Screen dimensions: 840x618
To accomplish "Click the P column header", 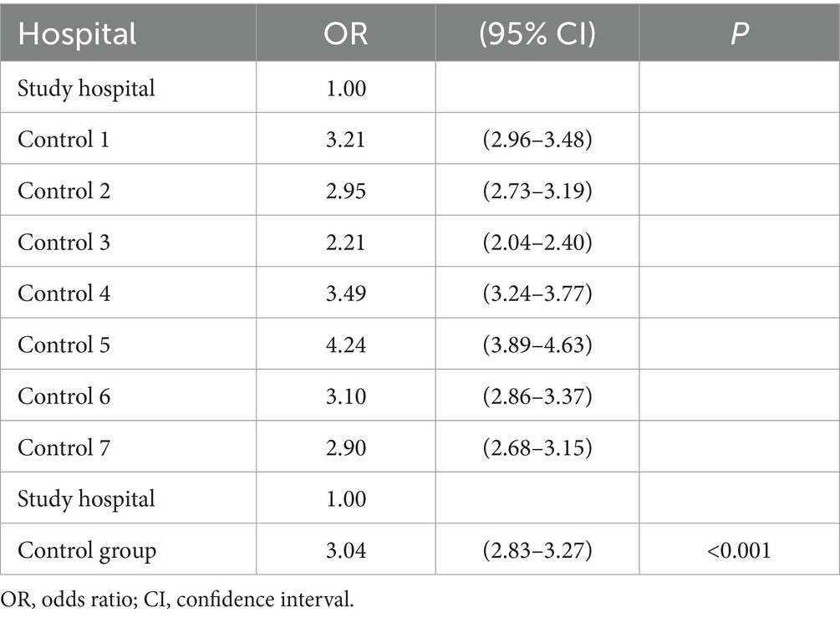I will click(740, 33).
